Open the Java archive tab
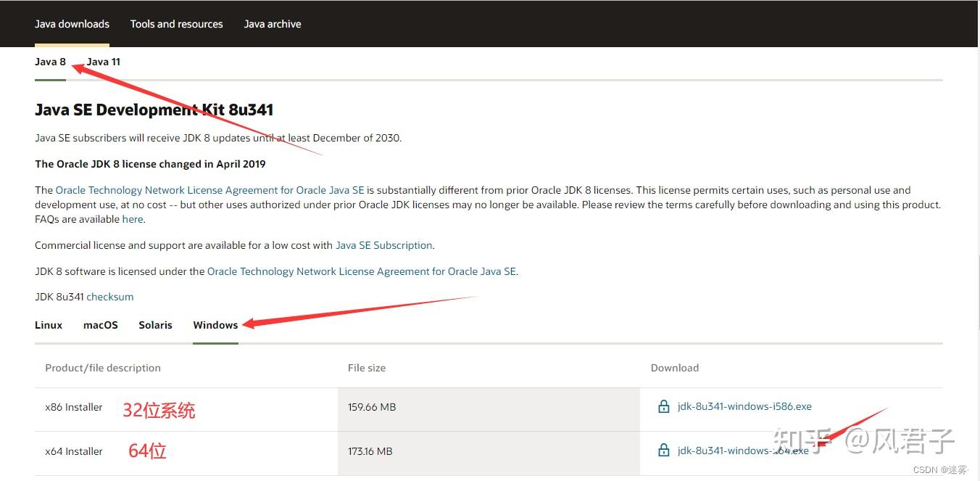This screenshot has height=481, width=980. [x=273, y=24]
